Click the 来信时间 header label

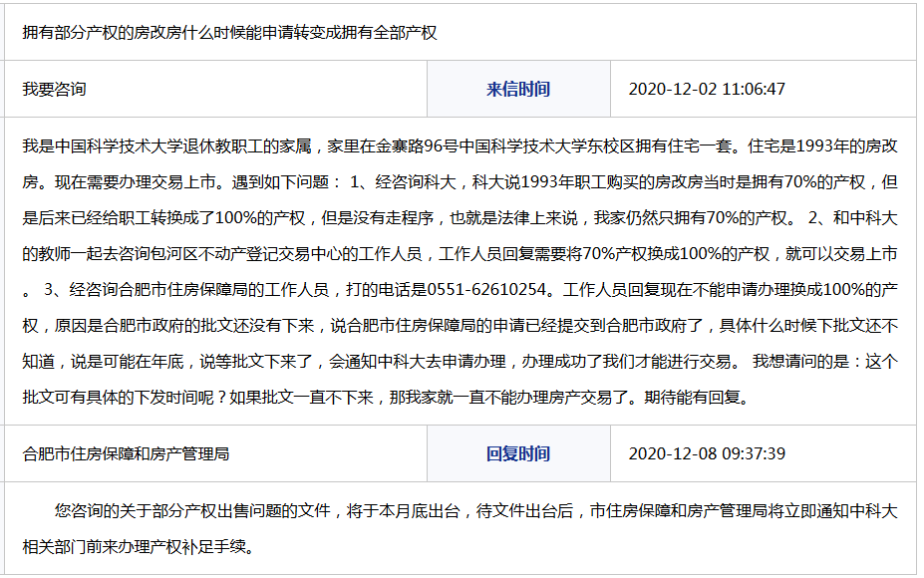click(517, 90)
